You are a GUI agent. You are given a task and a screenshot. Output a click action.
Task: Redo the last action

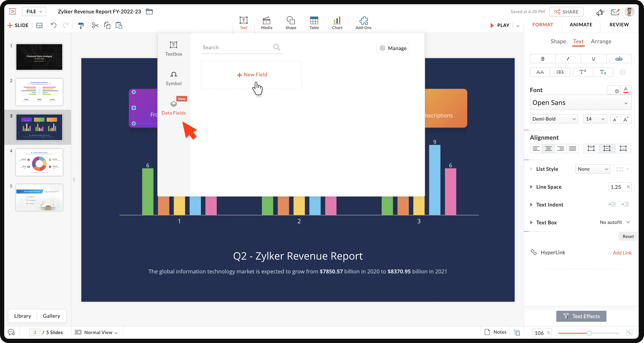pyautogui.click(x=65, y=25)
